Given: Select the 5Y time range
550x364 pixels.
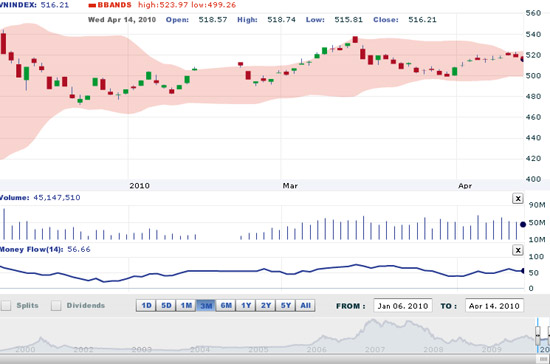Looking at the screenshot, I should pos(286,305).
